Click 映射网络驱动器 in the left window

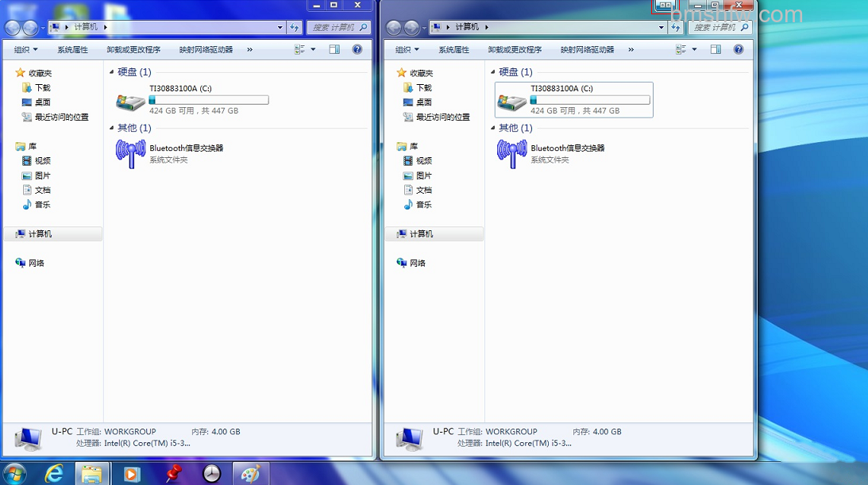tap(206, 50)
